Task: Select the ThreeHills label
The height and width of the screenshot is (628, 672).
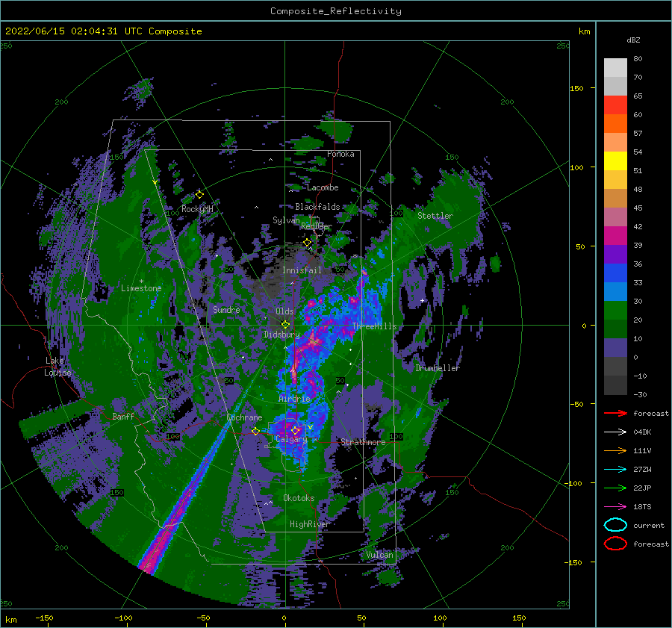Action: (374, 326)
